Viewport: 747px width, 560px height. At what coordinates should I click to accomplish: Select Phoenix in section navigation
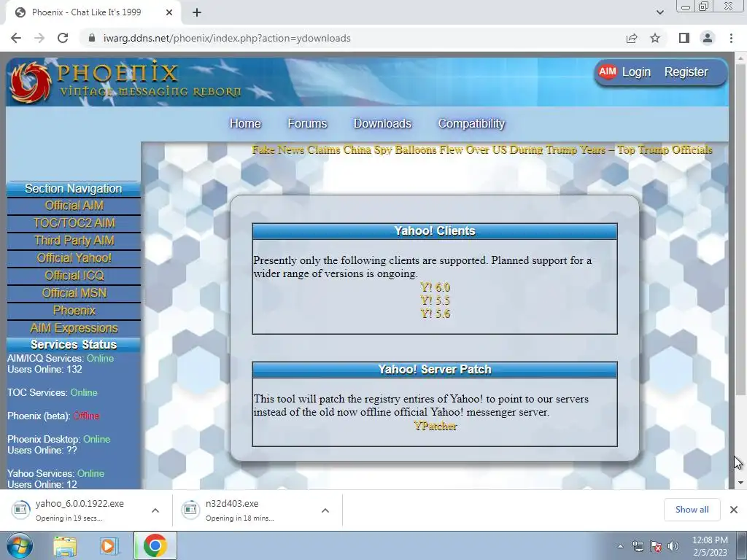(74, 311)
